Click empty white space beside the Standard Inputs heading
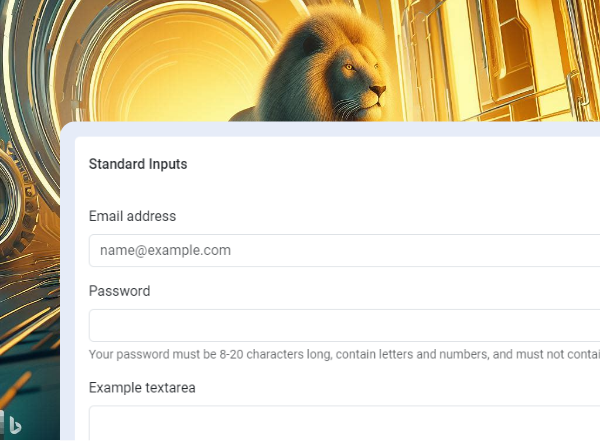 [x=400, y=164]
